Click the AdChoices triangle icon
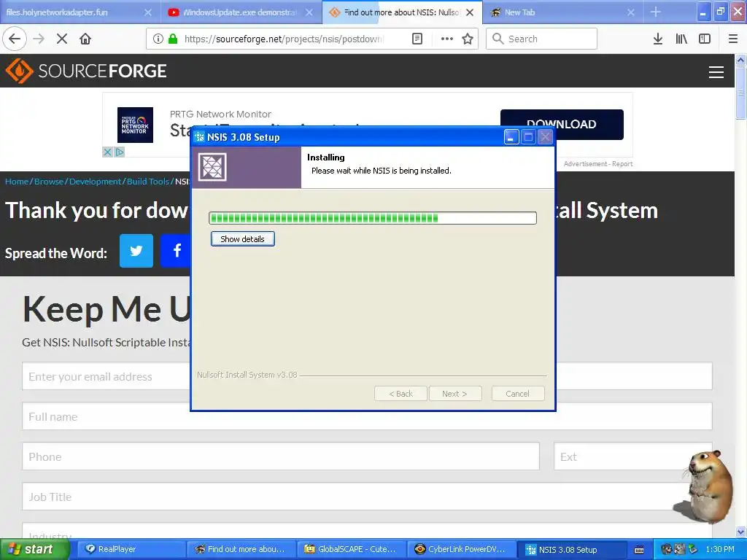Image resolution: width=747 pixels, height=560 pixels. pyautogui.click(x=120, y=152)
